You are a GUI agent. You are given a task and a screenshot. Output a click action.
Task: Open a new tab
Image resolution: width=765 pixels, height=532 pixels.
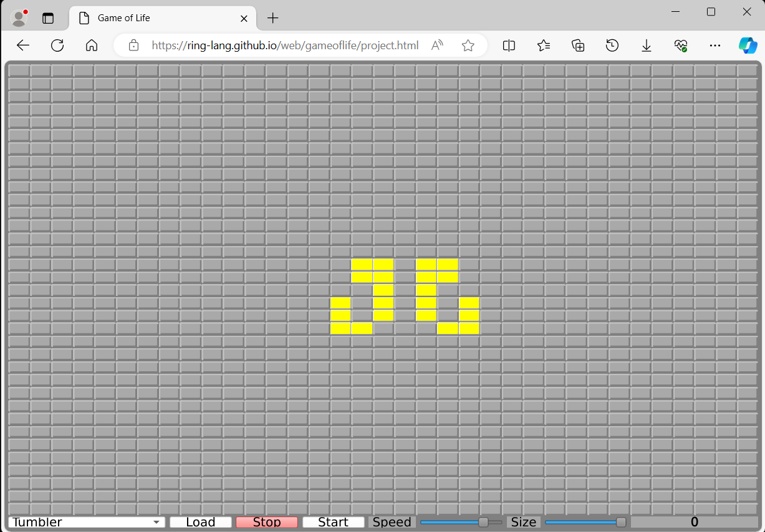pyautogui.click(x=272, y=18)
